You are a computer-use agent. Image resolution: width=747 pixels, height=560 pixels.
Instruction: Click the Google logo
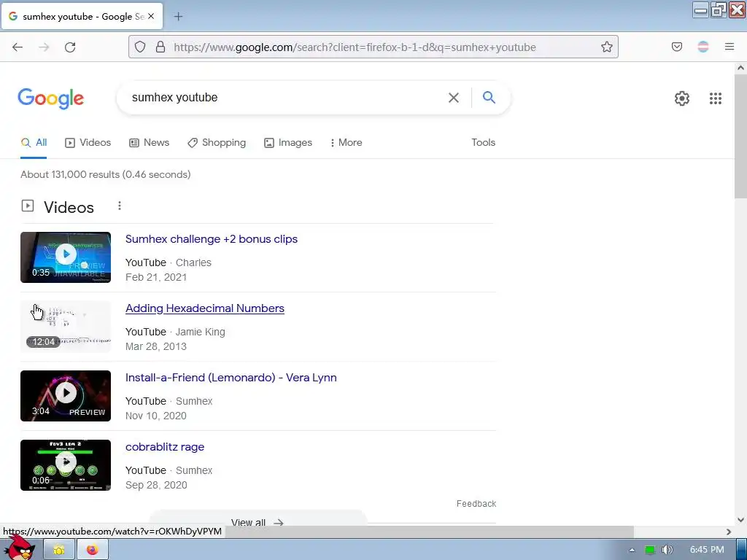[x=51, y=98]
